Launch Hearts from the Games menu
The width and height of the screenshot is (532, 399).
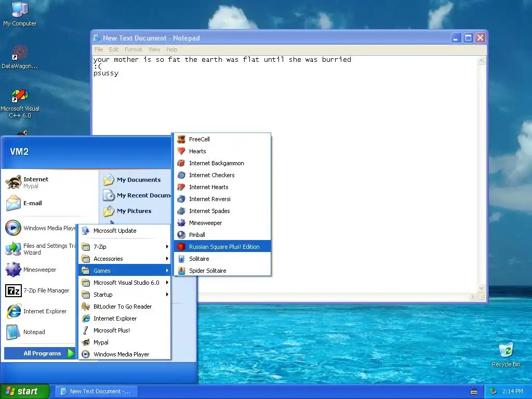point(222,151)
